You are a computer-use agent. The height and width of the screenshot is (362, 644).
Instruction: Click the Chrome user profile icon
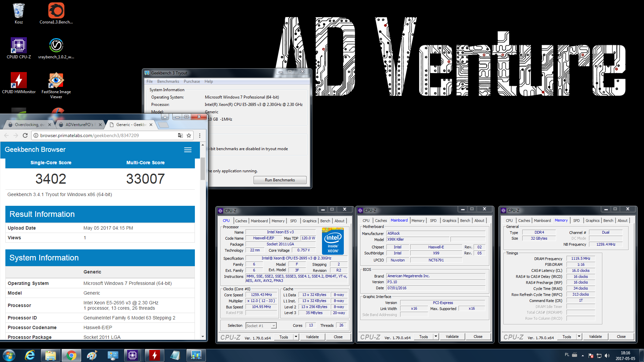(165, 117)
